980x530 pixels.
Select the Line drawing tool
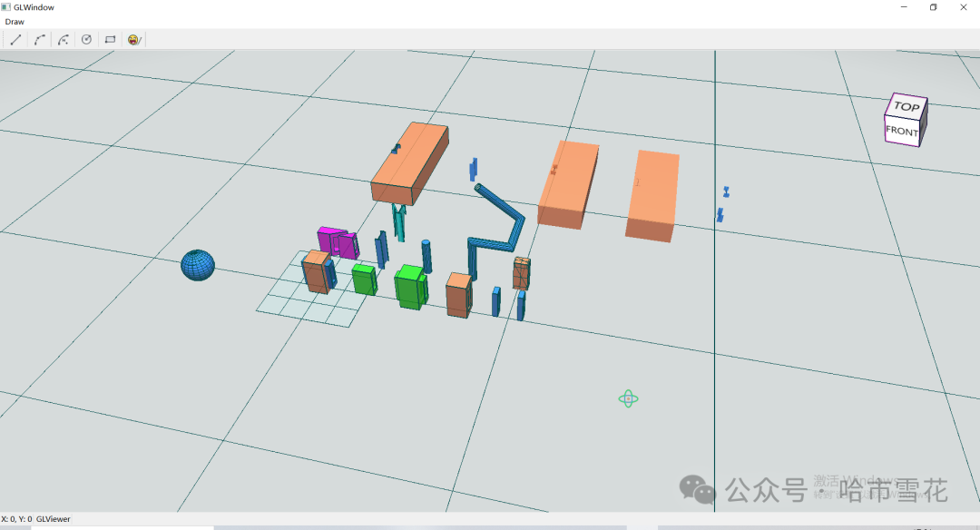coord(15,39)
